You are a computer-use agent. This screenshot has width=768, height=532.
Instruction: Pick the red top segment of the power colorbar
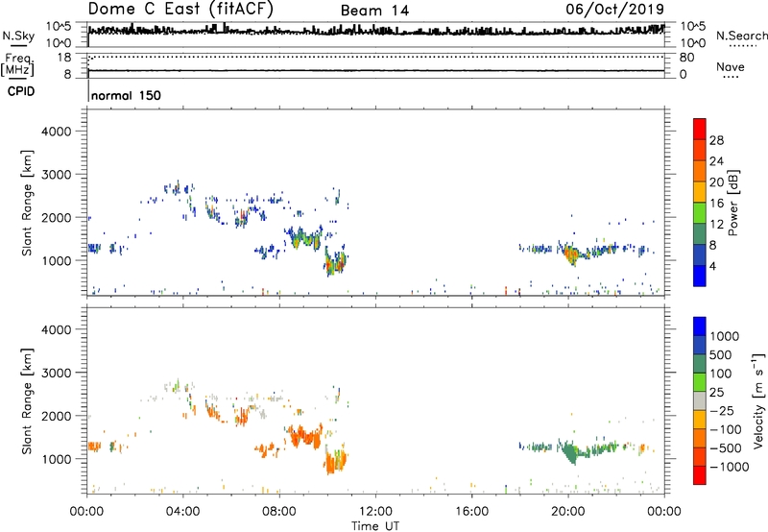point(700,129)
